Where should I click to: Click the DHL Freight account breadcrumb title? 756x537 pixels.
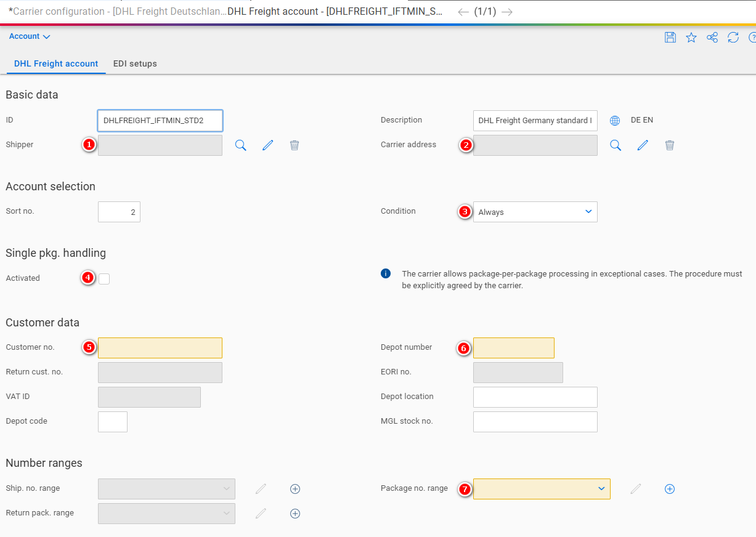335,12
